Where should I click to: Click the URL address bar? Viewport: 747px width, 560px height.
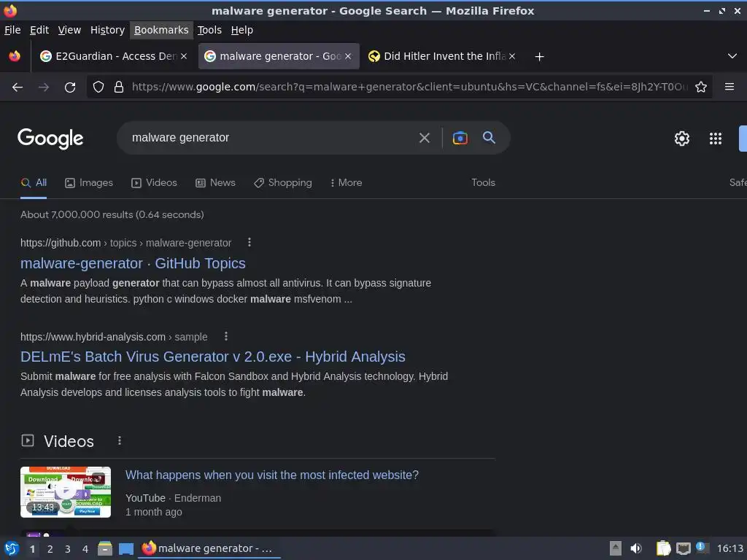(410, 87)
